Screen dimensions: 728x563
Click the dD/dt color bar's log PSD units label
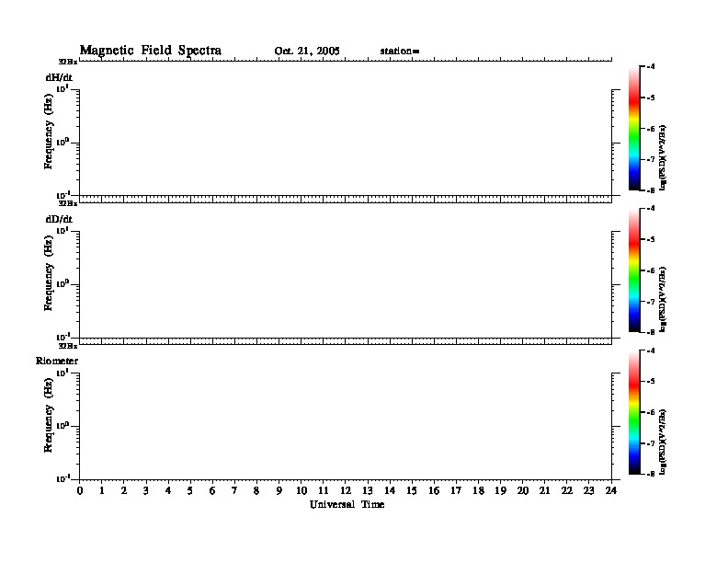663,299
